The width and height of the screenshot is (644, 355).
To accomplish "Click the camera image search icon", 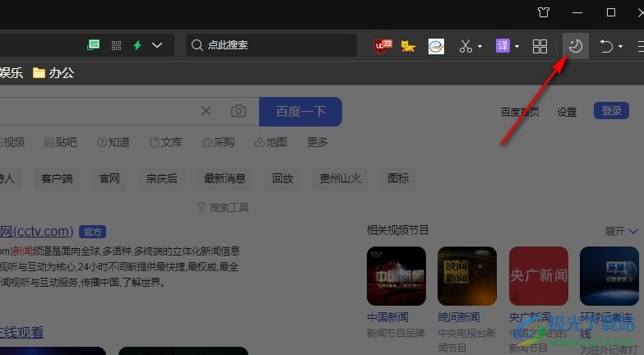I will [239, 111].
